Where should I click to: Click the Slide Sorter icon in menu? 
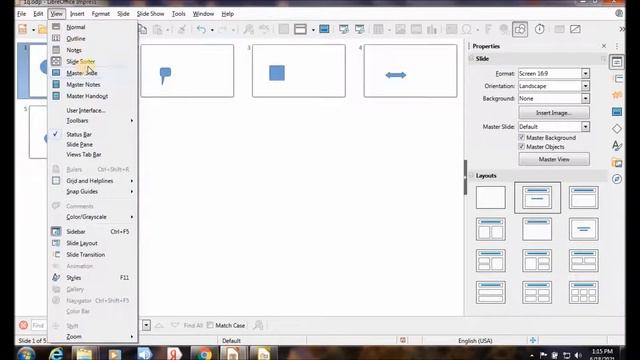(56, 61)
